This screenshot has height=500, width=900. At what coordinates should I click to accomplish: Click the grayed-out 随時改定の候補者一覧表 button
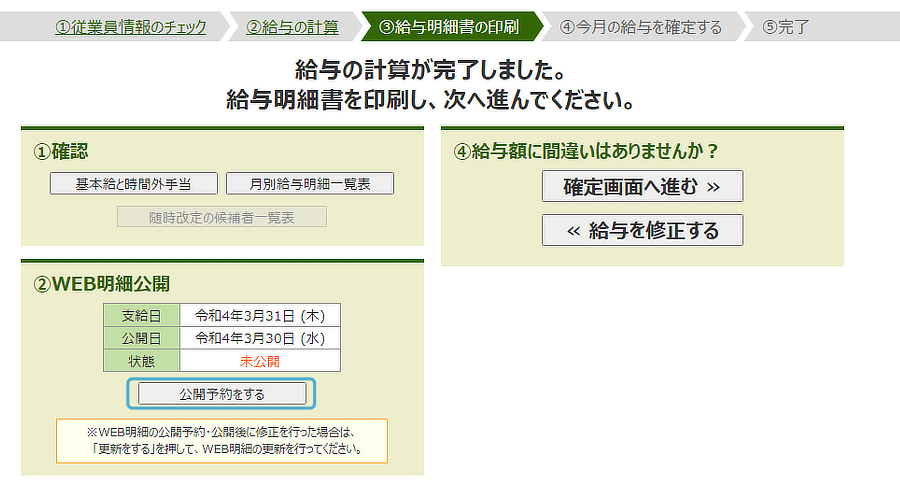click(222, 217)
